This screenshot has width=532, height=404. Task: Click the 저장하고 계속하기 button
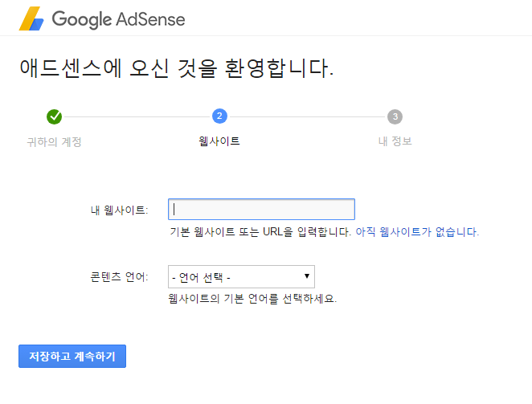(72, 356)
